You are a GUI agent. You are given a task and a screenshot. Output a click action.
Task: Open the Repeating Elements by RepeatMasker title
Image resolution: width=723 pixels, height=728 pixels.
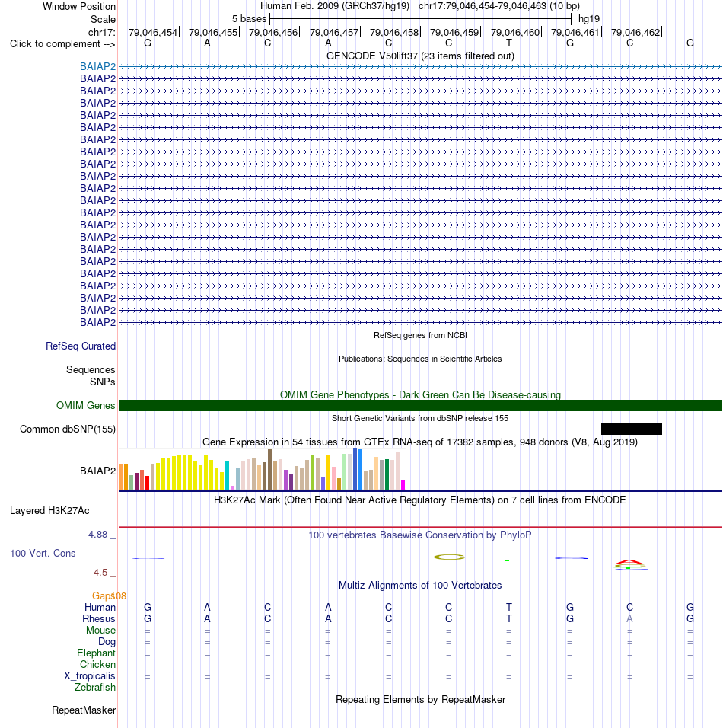point(420,700)
